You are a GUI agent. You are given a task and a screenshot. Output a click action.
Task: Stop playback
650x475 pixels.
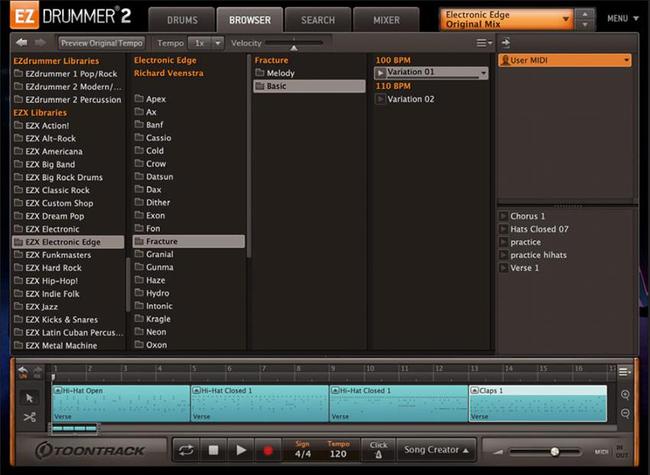click(213, 450)
